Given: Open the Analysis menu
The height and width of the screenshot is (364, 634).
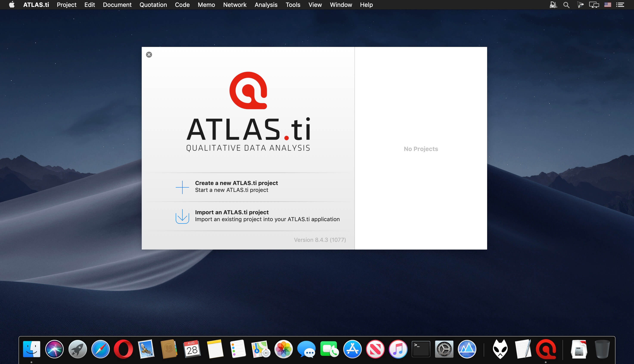Looking at the screenshot, I should click(x=266, y=5).
